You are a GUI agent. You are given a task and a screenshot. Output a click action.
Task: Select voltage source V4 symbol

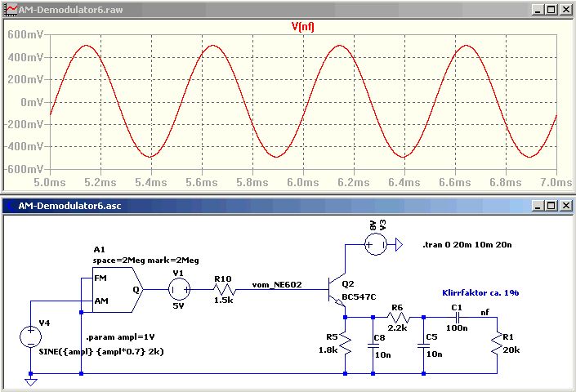31,336
